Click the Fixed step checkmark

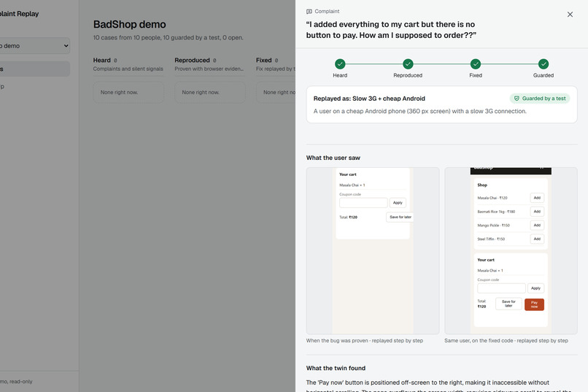tap(476, 64)
